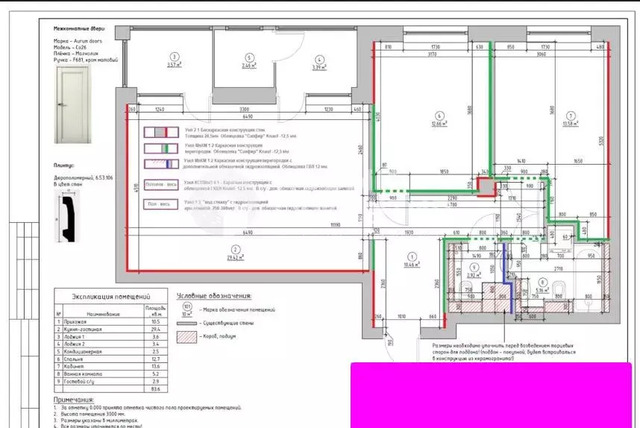Select the 'Условные обозначения:' heading
This screenshot has width=640, height=428.
(214, 296)
